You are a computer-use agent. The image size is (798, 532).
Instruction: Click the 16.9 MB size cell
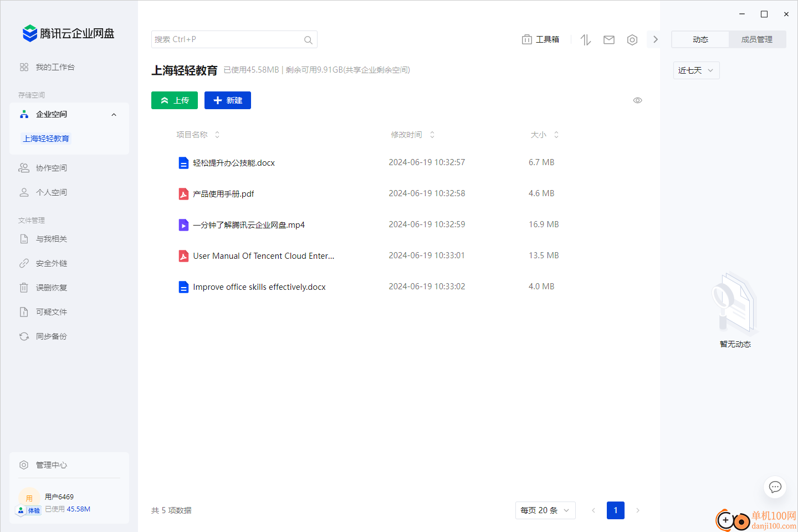click(x=544, y=224)
